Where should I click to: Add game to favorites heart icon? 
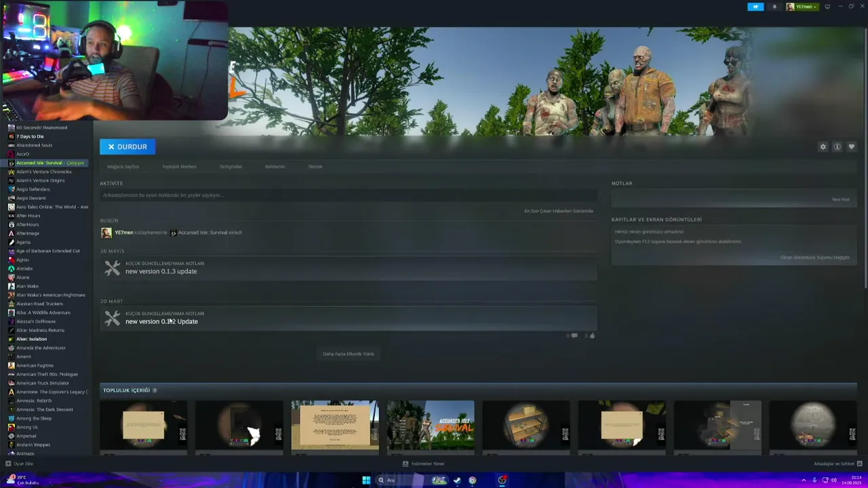tap(852, 147)
